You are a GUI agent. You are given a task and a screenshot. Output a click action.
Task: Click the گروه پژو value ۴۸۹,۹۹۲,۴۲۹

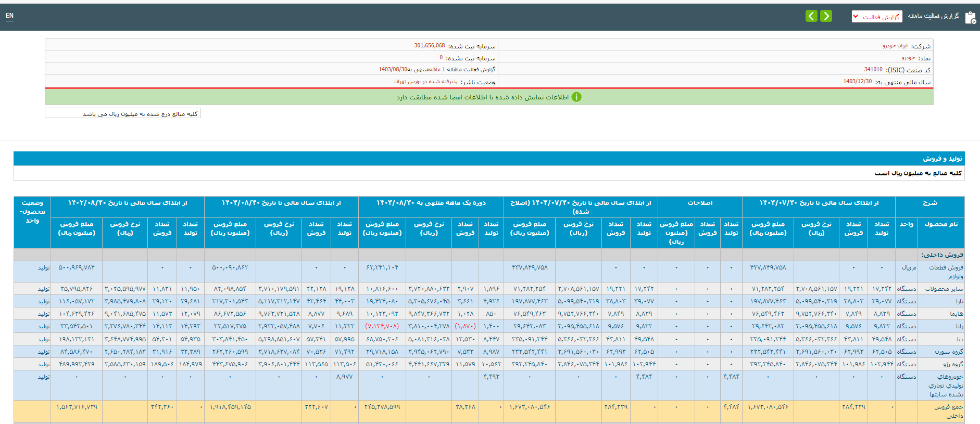click(x=77, y=364)
